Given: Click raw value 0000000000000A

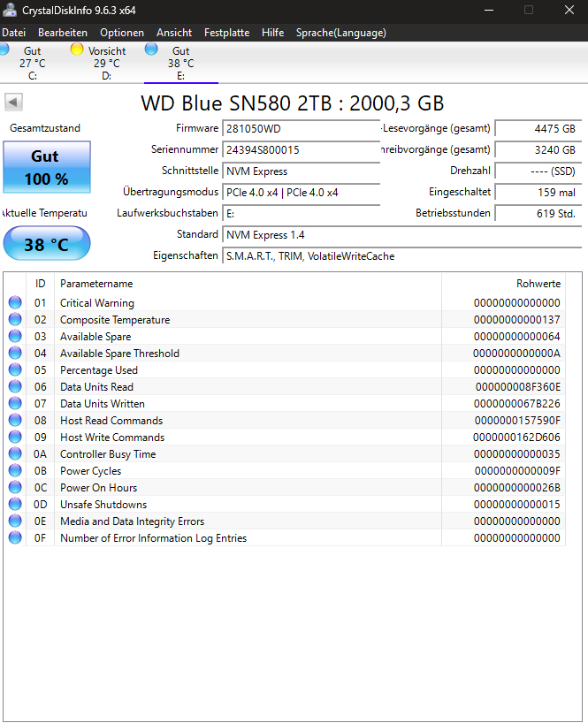Looking at the screenshot, I should point(516,354).
